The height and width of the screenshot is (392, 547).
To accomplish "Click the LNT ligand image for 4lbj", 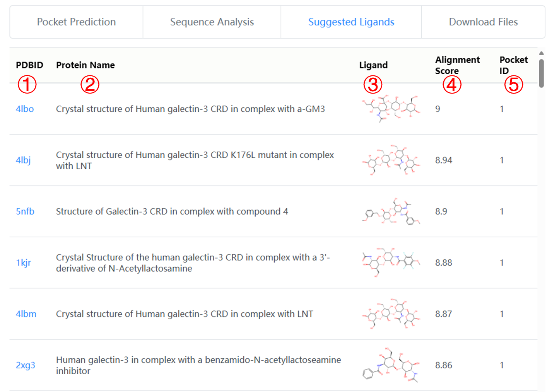I will (391, 160).
